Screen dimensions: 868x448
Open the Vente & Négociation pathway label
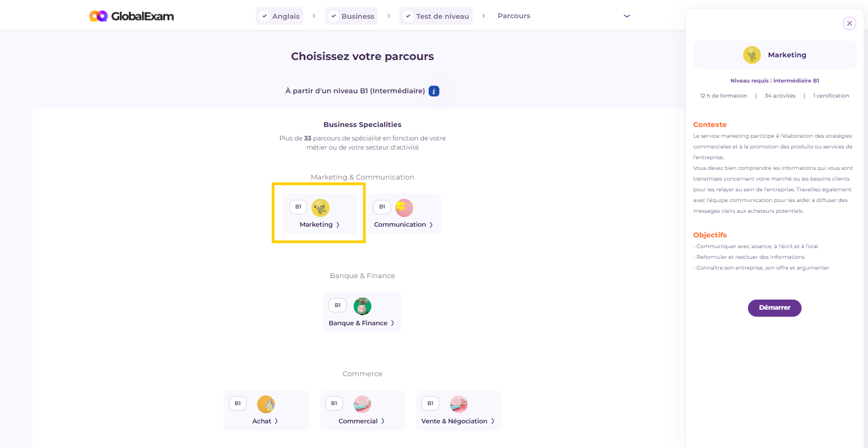(454, 421)
